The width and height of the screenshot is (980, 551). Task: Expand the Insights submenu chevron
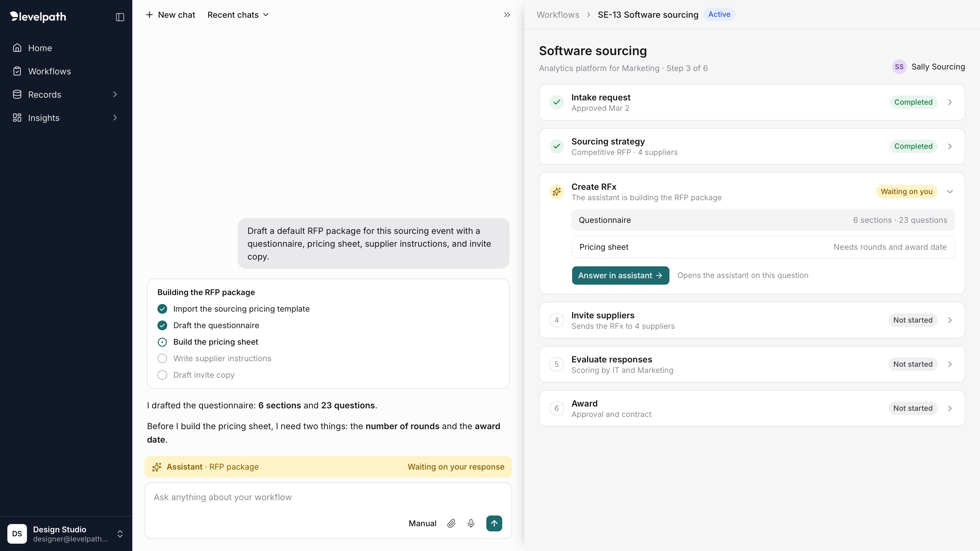coord(115,118)
